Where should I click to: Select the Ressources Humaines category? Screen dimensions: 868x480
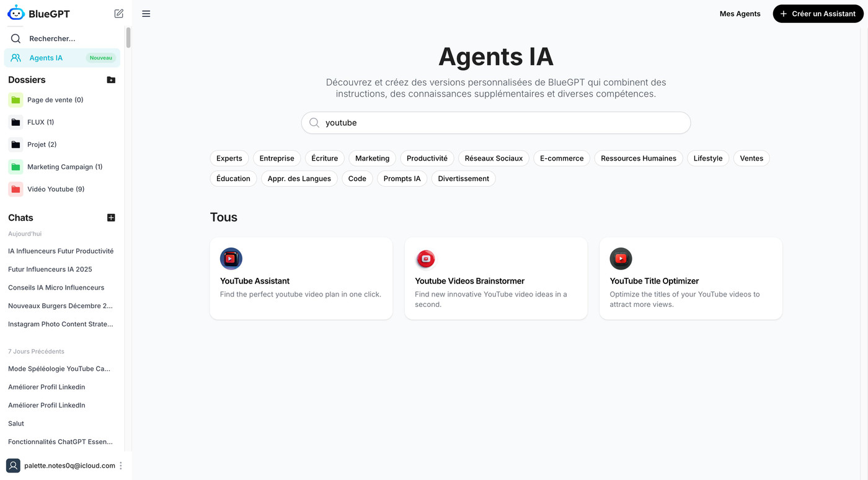[x=639, y=158]
